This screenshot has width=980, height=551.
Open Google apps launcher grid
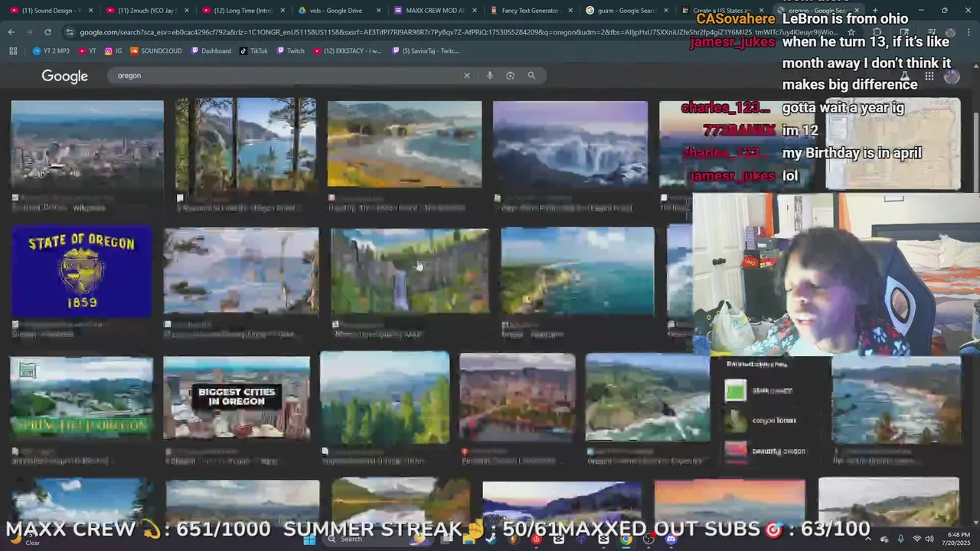point(929,76)
